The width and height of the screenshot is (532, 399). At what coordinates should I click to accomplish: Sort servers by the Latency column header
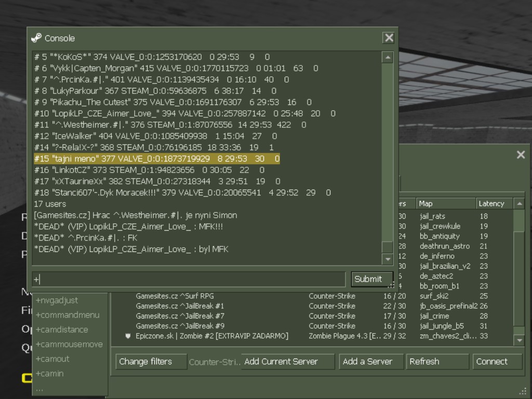click(x=495, y=204)
